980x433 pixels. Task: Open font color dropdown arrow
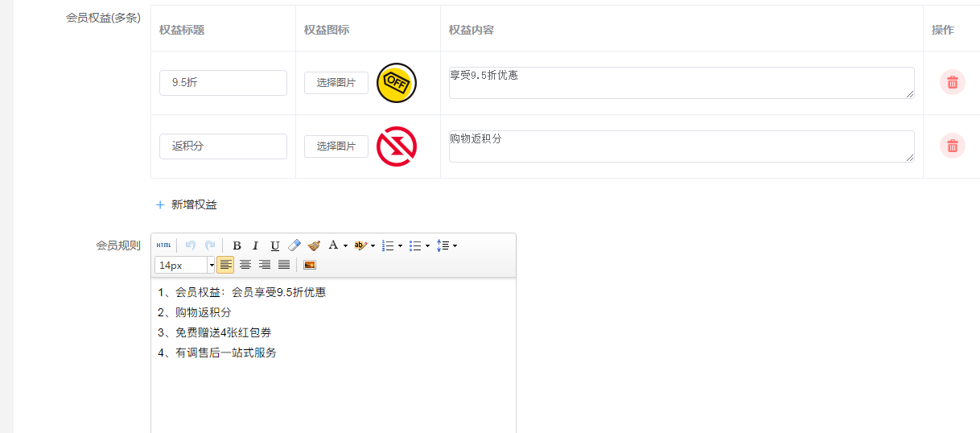tap(345, 245)
